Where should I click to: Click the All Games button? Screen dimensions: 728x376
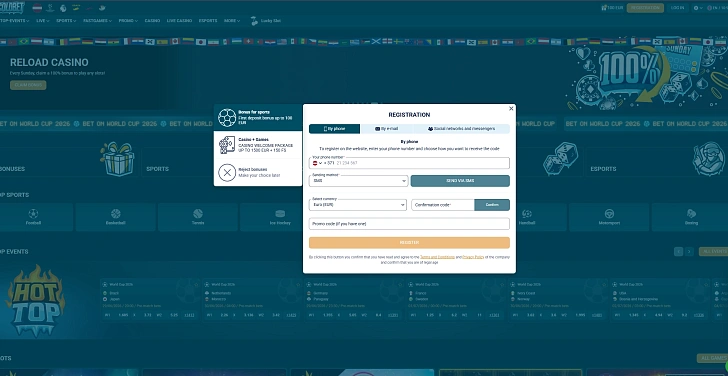pyautogui.click(x=713, y=358)
